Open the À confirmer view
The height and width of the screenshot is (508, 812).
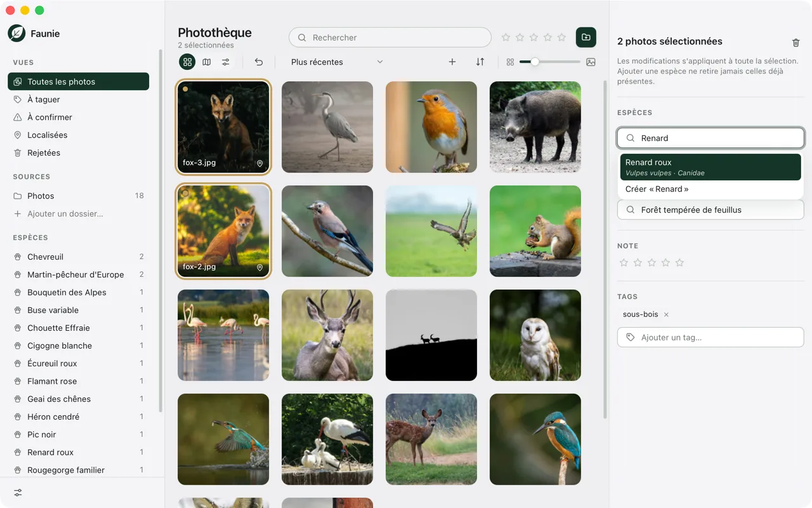tap(79, 117)
